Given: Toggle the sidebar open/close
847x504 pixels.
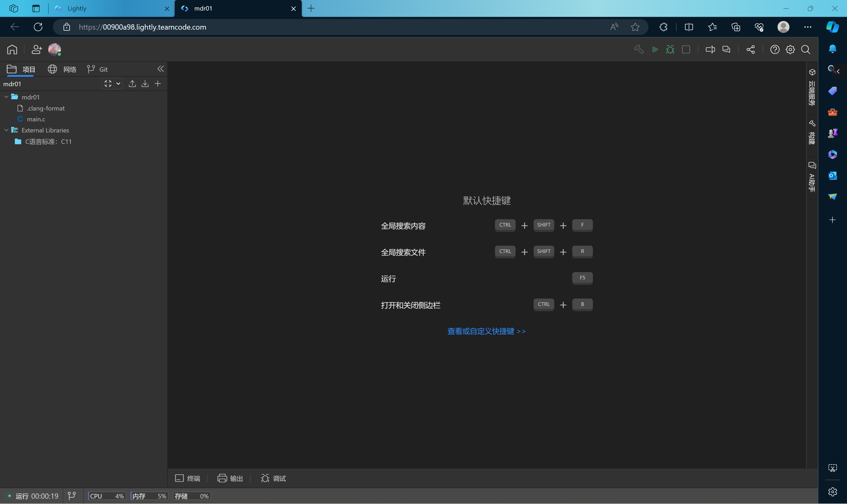Looking at the screenshot, I should click(160, 69).
